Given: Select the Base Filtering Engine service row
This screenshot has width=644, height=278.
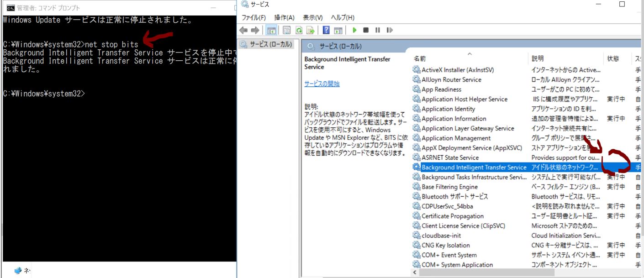Looking at the screenshot, I should (x=449, y=187).
